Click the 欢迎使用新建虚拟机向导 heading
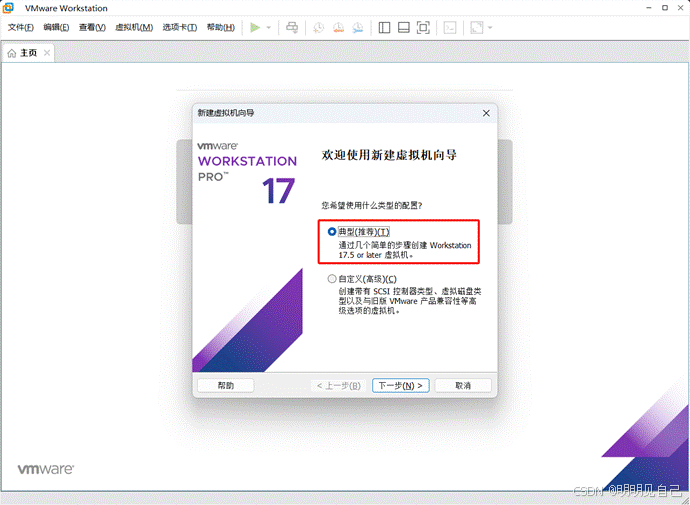The image size is (690, 505). [x=389, y=155]
